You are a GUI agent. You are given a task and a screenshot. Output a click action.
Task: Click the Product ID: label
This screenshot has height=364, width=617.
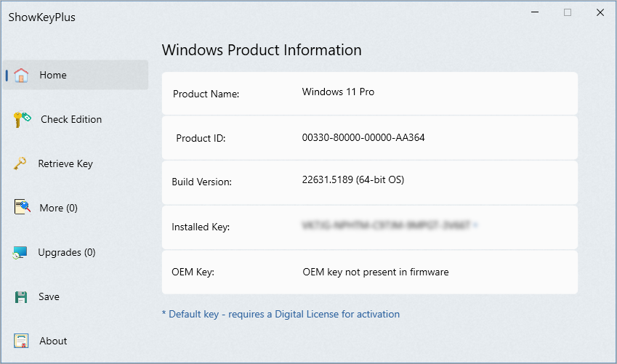(201, 138)
